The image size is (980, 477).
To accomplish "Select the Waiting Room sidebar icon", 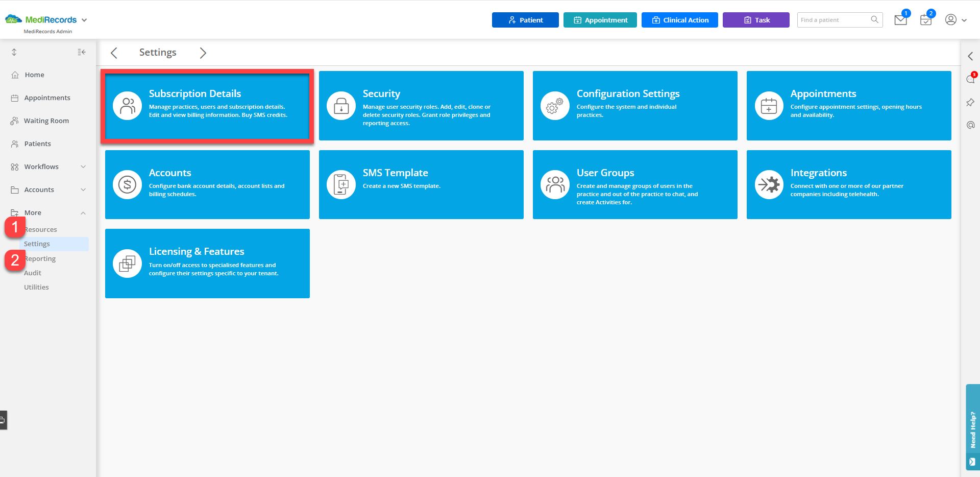I will [x=14, y=121].
